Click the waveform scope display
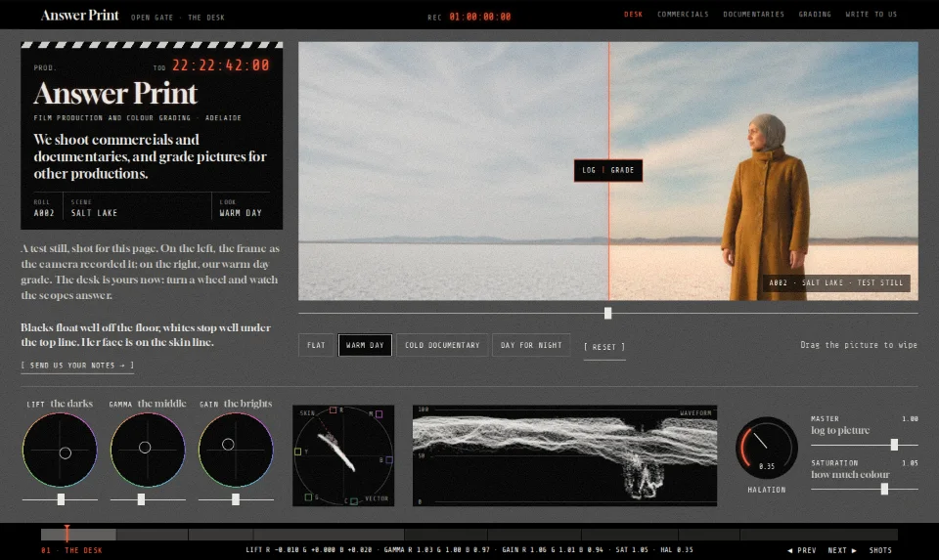This screenshot has height=560, width=939. click(564, 455)
